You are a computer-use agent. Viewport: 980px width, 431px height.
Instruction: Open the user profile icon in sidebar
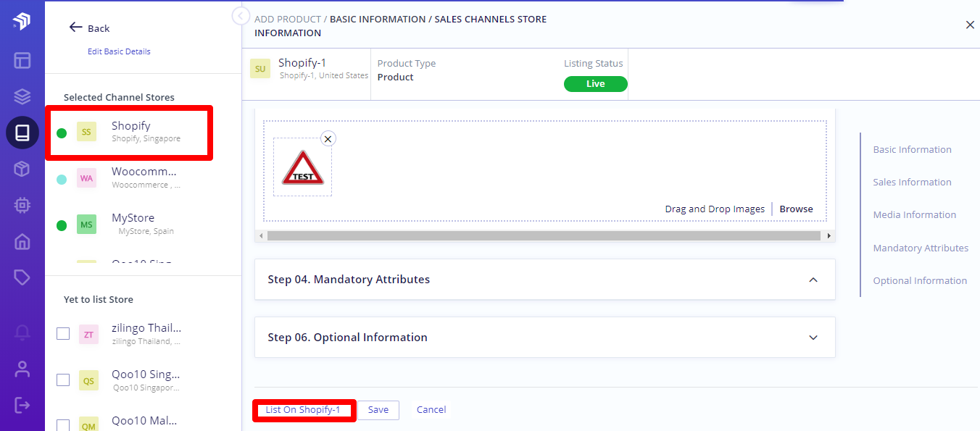pos(22,369)
